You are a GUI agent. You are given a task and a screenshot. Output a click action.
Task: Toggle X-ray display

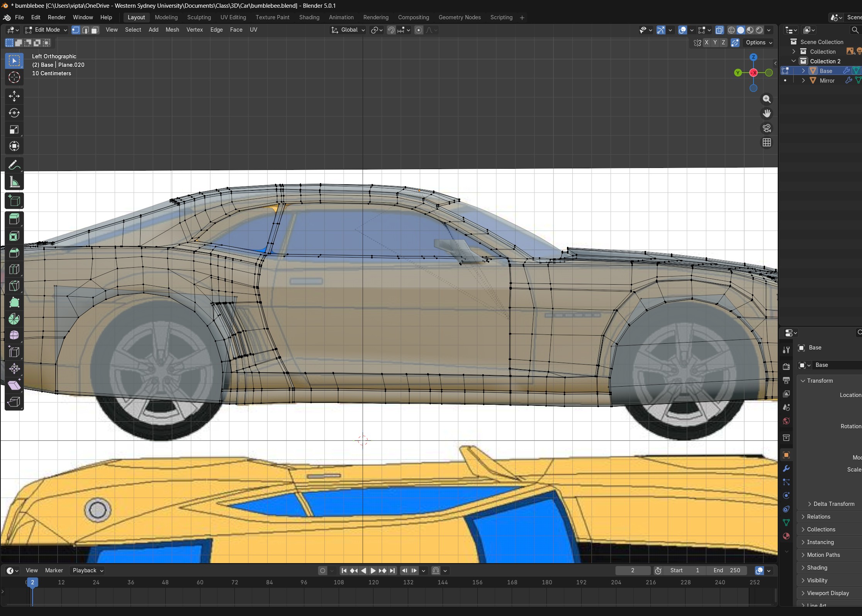point(719,30)
